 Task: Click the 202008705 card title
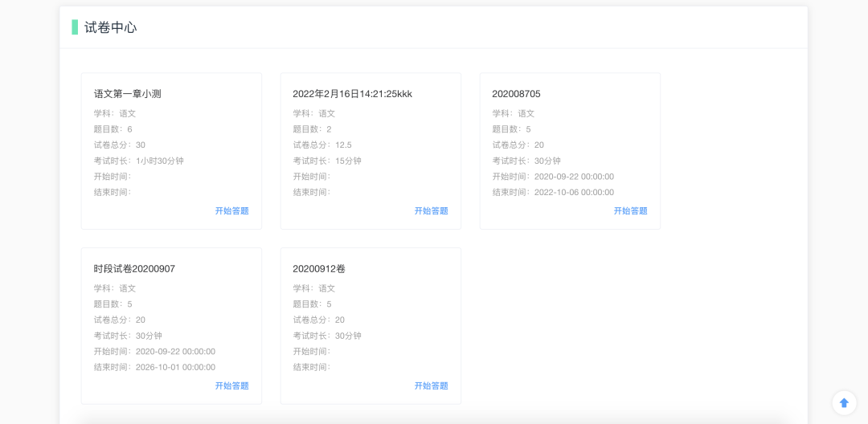(x=517, y=94)
